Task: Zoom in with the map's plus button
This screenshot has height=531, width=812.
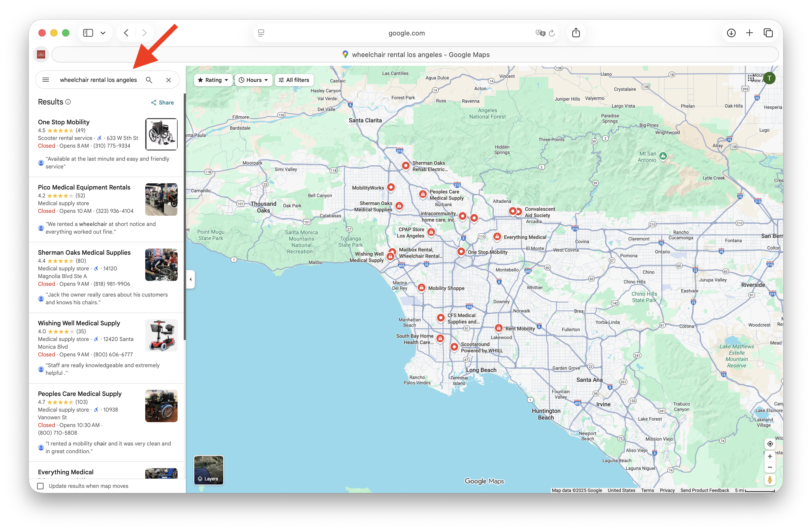Action: [x=770, y=456]
